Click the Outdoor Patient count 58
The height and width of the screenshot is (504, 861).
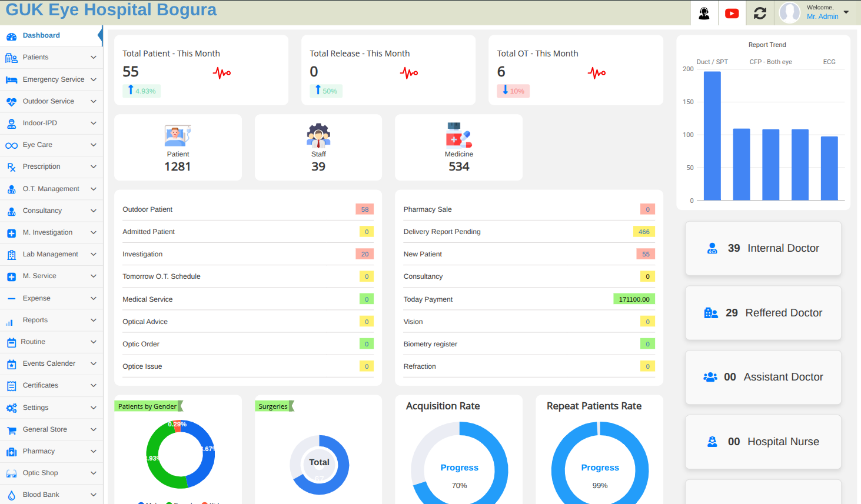365,209
